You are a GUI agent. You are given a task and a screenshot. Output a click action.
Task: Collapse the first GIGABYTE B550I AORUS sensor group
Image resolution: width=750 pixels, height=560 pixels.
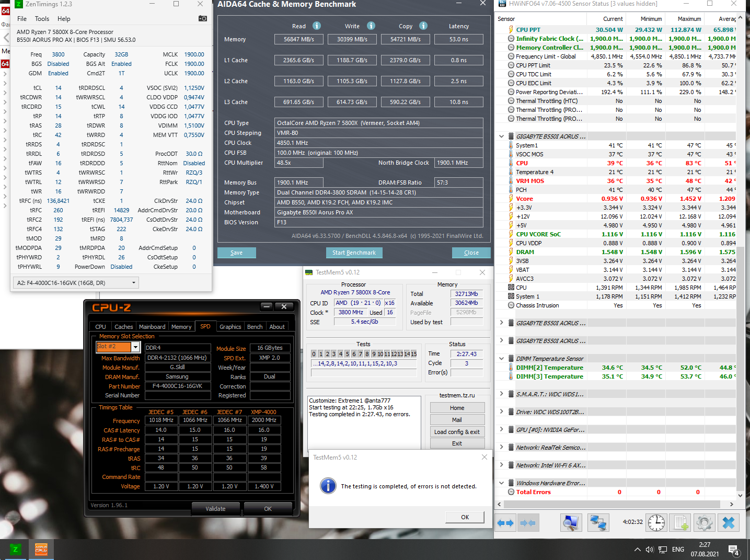point(502,136)
